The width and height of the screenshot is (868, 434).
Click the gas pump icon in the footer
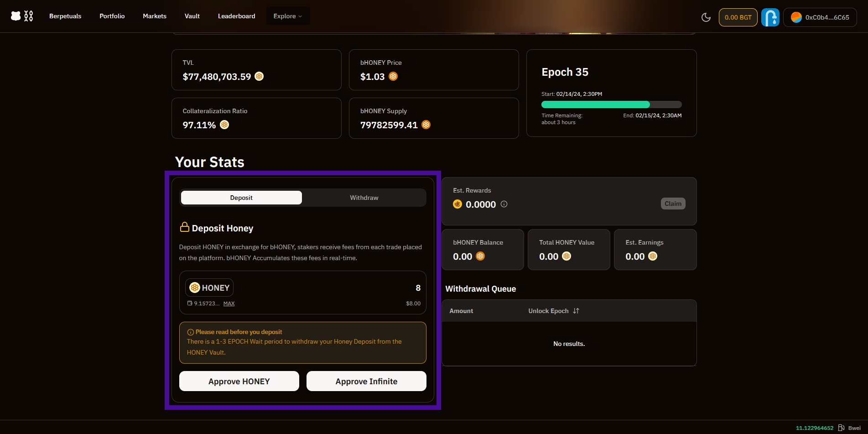841,428
